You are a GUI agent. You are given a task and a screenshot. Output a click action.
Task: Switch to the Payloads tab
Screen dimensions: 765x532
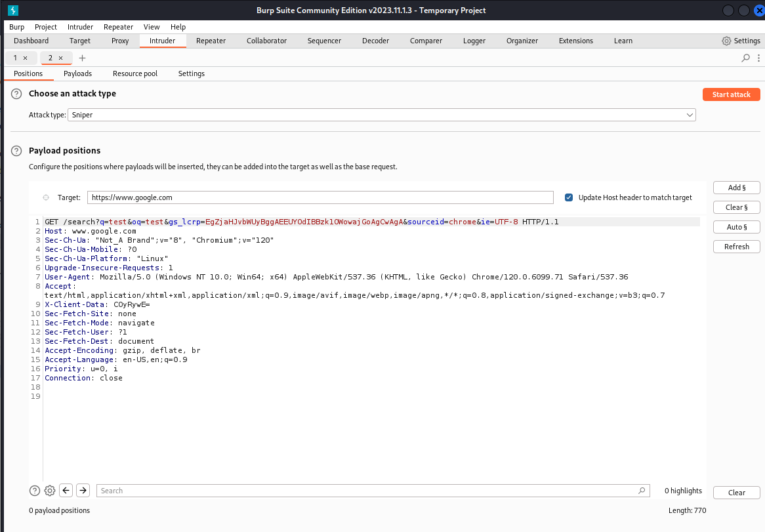pyautogui.click(x=77, y=73)
